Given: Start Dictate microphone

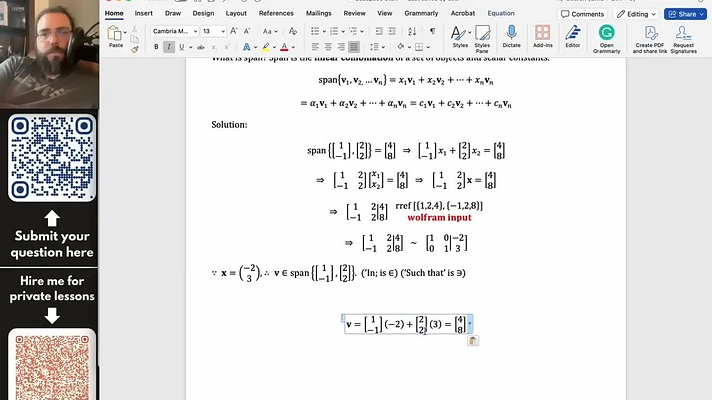Looking at the screenshot, I should (511, 37).
